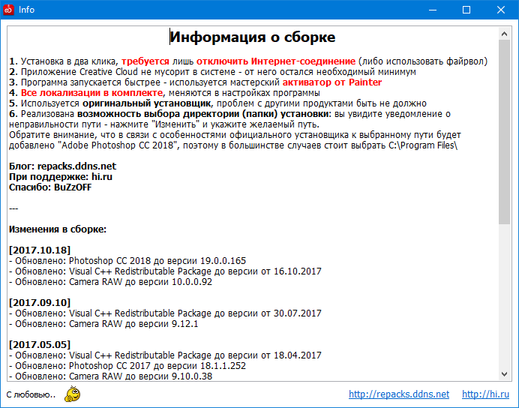Image resolution: width=519 pixels, height=408 pixels.
Task: Click the [2017.05.05] changelog heading
Action: 40,345
